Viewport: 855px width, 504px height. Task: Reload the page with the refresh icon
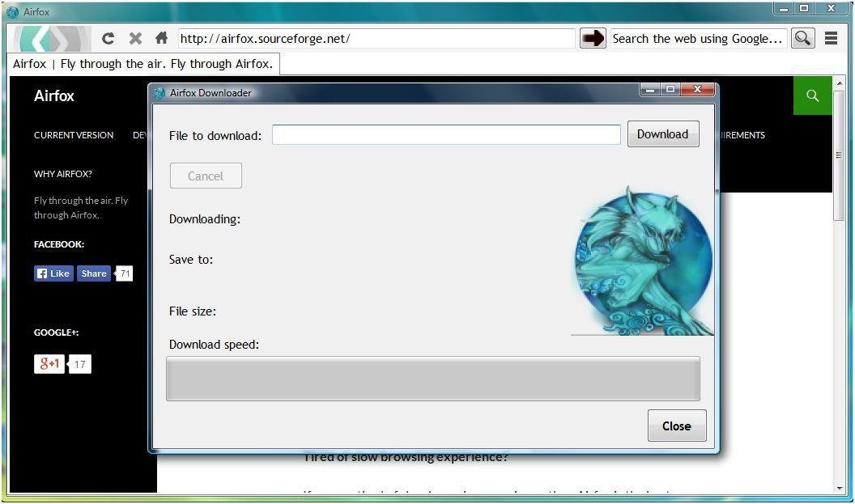108,38
